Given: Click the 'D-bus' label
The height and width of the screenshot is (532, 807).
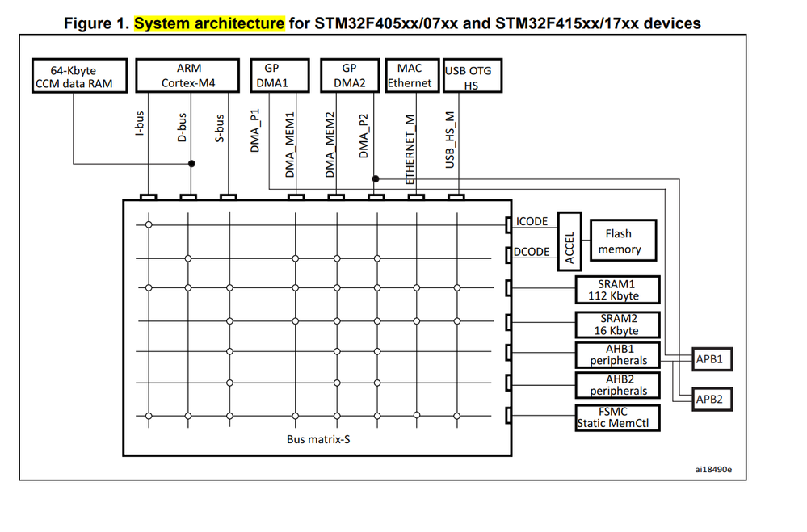Looking at the screenshot, I should click(x=182, y=128).
